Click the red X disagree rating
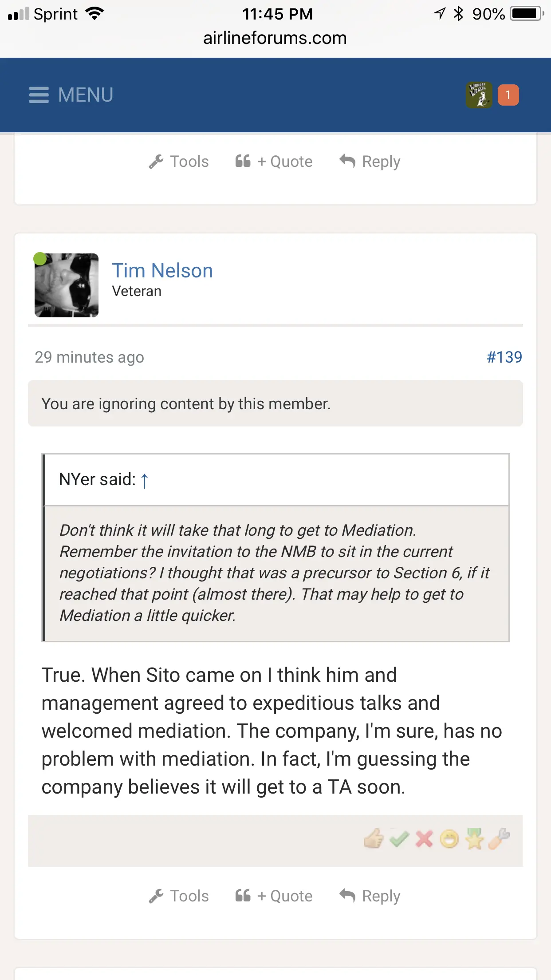Screen dimensions: 551x980 424,839
